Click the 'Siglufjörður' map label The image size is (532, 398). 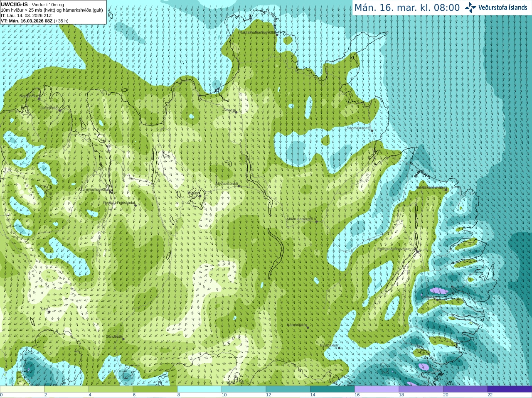(x=29, y=96)
